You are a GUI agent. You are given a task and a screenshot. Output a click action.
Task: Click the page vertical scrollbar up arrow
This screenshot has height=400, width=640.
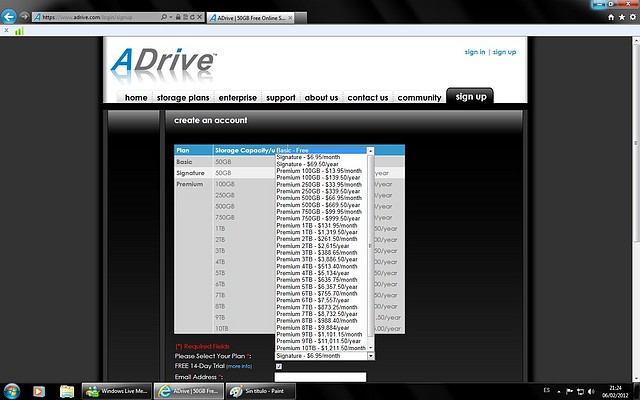(636, 41)
